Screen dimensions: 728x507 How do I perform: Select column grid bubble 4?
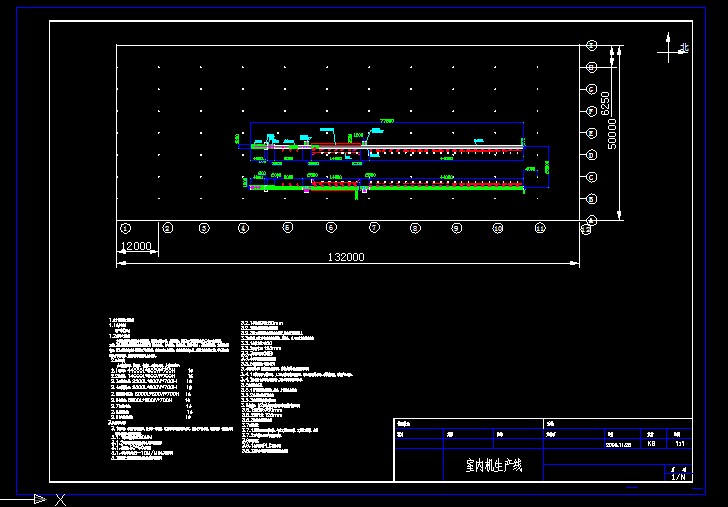[x=244, y=228]
